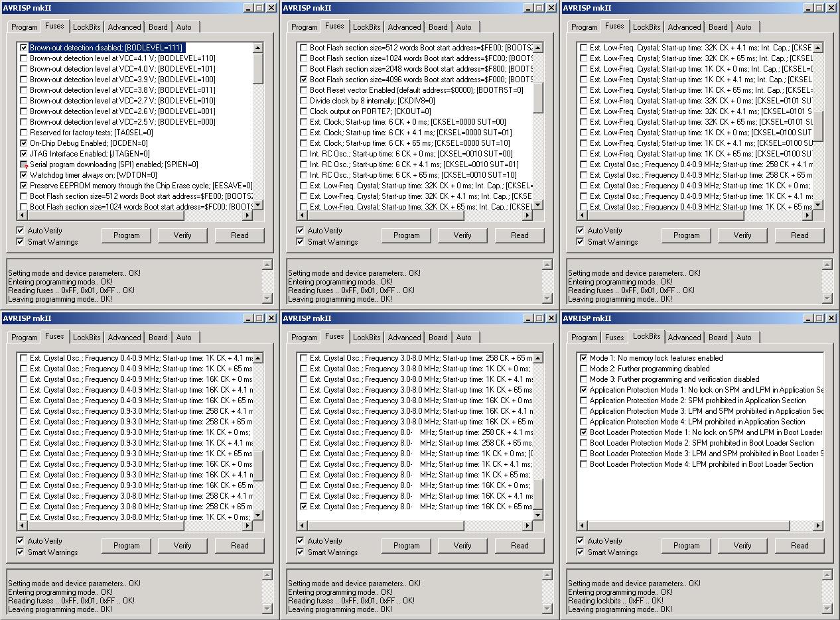Image resolution: width=840 pixels, height=620 pixels.
Task: Uncheck Boot Flash section size=4096 words
Action: click(304, 80)
